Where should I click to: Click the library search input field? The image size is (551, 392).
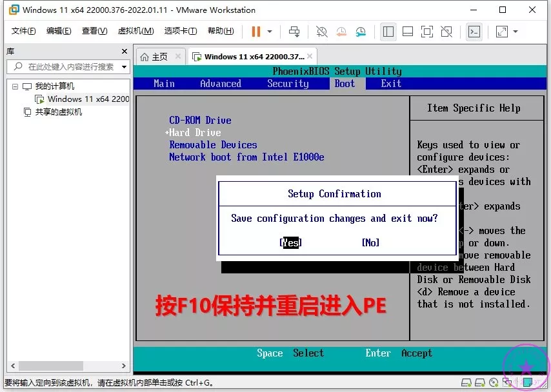pos(70,66)
